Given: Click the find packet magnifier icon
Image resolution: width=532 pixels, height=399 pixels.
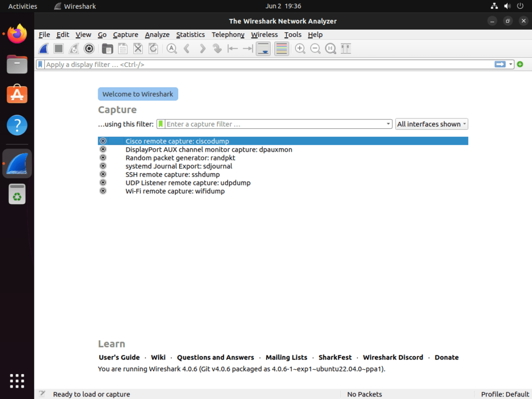Looking at the screenshot, I should pos(171,48).
